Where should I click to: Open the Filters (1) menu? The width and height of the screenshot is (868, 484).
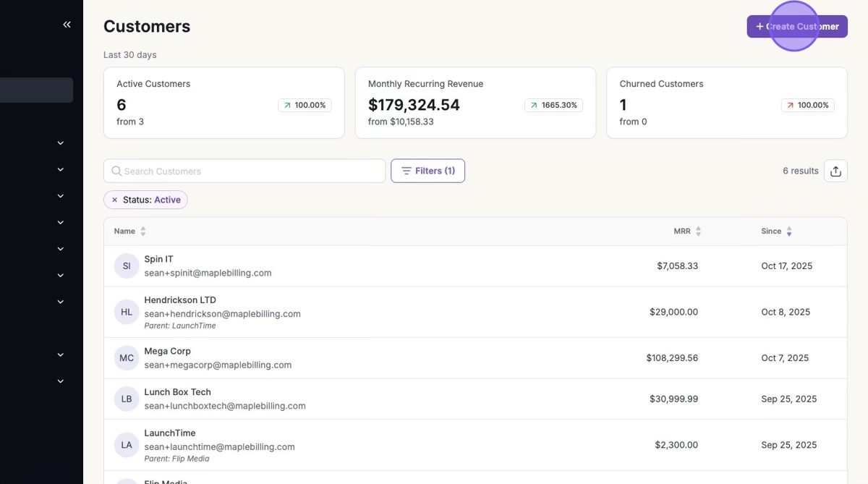(x=427, y=171)
